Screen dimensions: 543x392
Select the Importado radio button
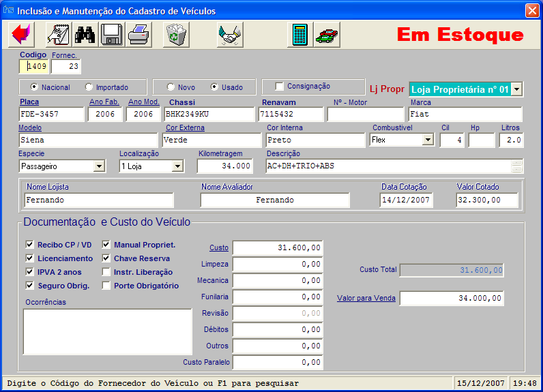point(89,87)
